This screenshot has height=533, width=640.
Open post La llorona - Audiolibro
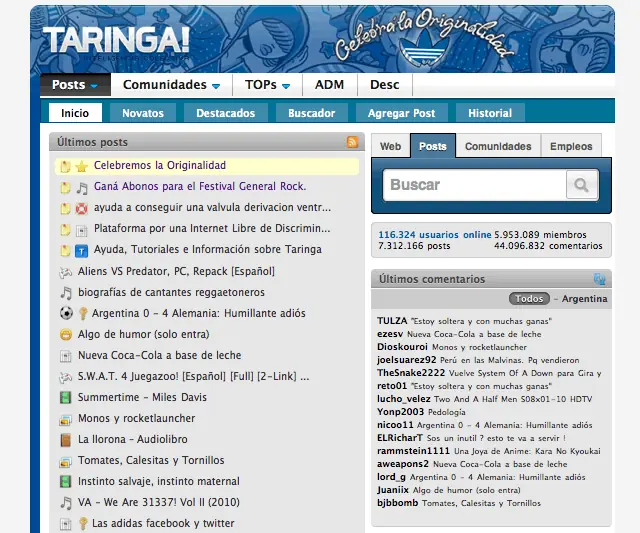pyautogui.click(x=133, y=439)
